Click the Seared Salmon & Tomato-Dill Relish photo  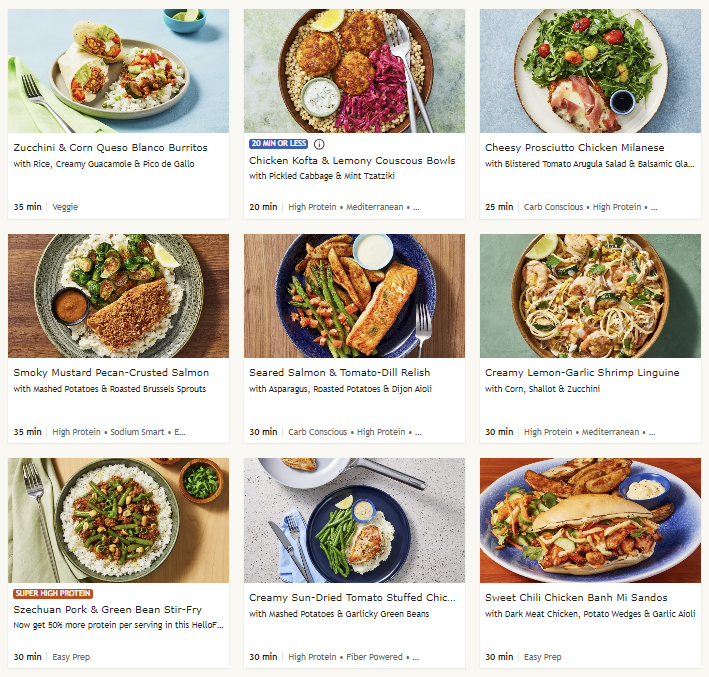coord(354,296)
